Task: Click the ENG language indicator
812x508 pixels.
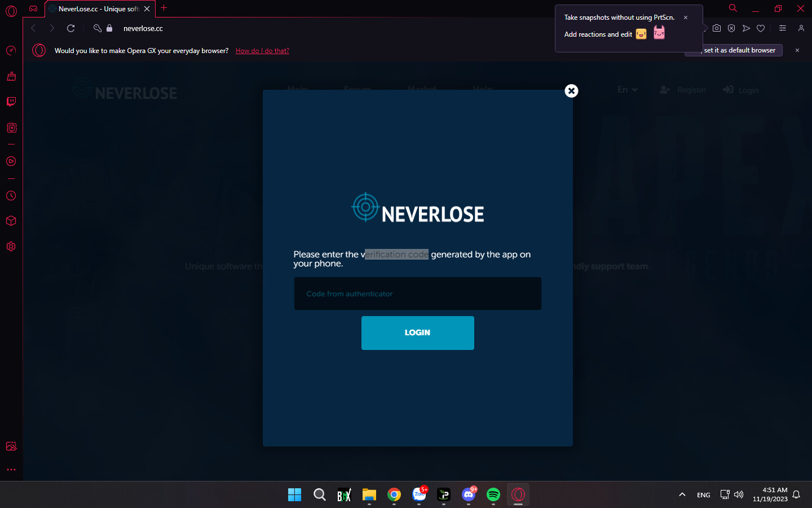Action: [704, 495]
